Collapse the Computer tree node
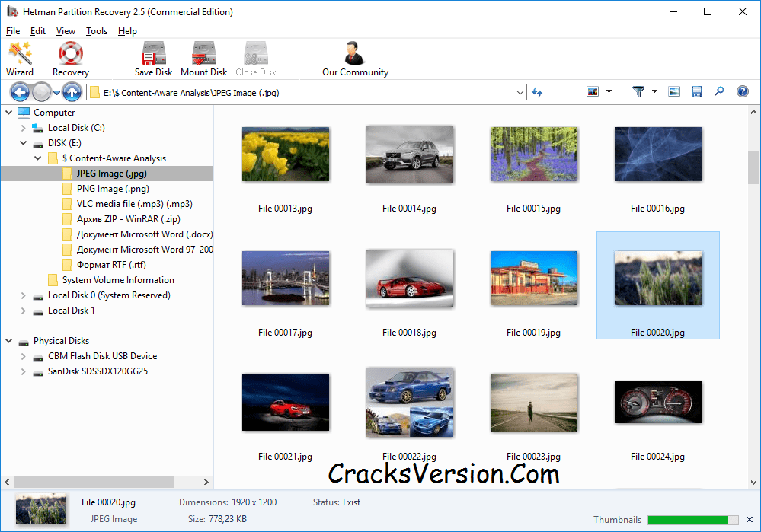 pyautogui.click(x=8, y=113)
